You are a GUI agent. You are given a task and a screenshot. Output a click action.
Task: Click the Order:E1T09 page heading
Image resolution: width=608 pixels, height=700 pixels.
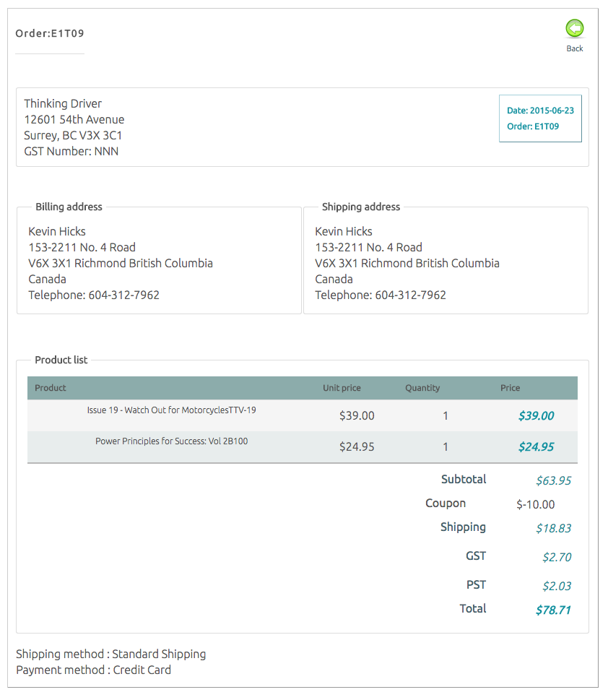pos(50,33)
